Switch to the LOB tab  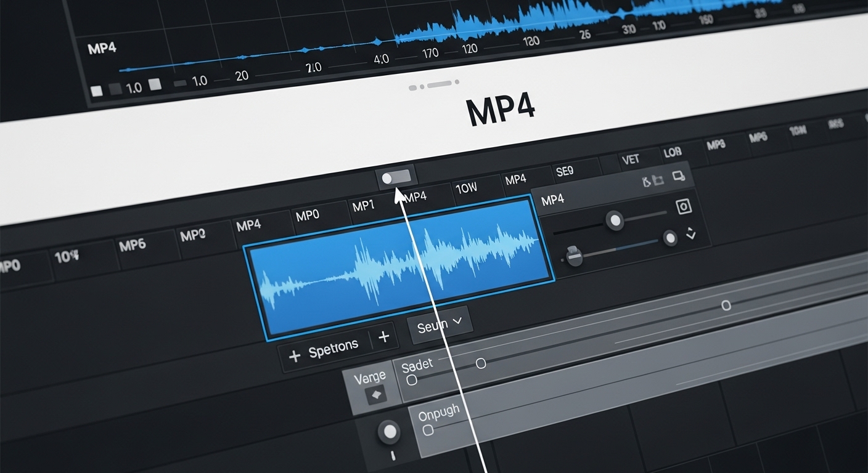[x=672, y=152]
